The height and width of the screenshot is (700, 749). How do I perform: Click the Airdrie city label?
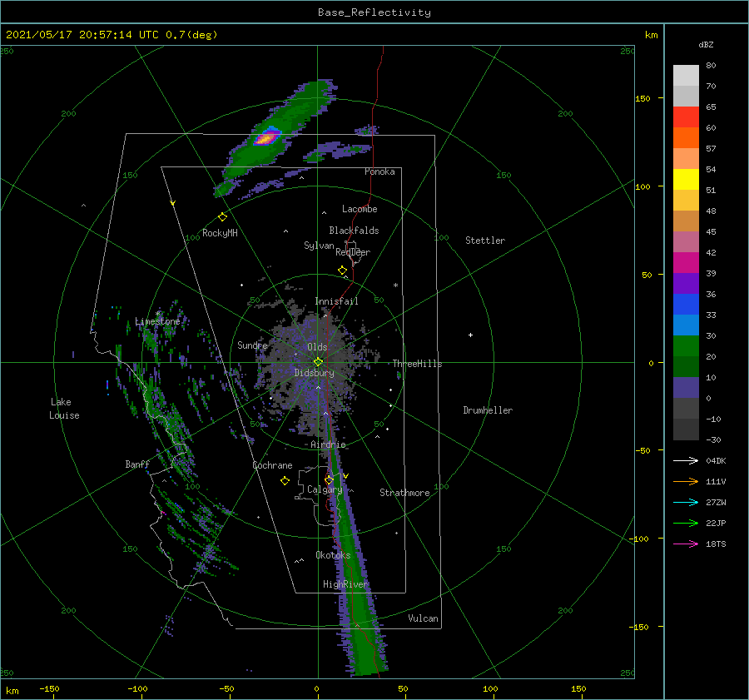tap(328, 444)
